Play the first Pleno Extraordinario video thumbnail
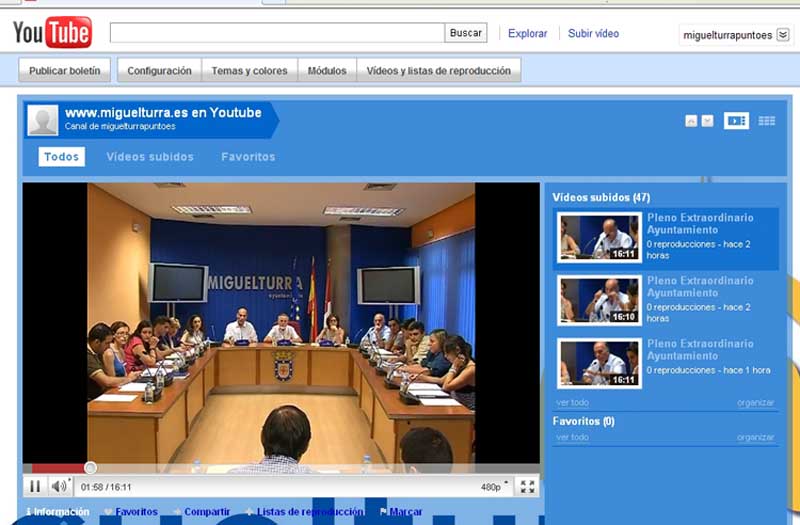800x525 pixels. pos(598,238)
